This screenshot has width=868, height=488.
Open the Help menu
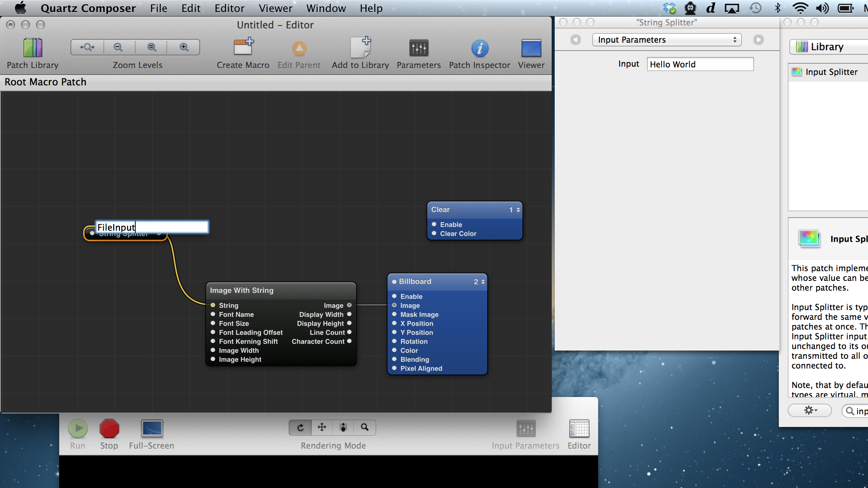[371, 8]
